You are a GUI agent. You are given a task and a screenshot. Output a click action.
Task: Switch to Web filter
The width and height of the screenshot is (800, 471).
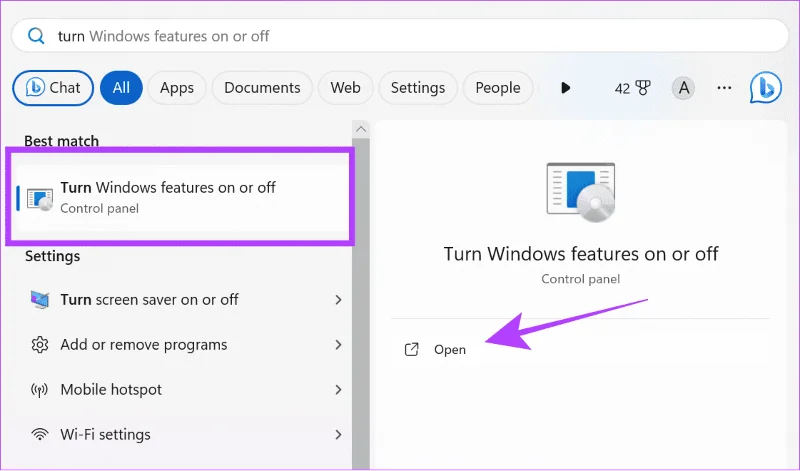point(345,88)
